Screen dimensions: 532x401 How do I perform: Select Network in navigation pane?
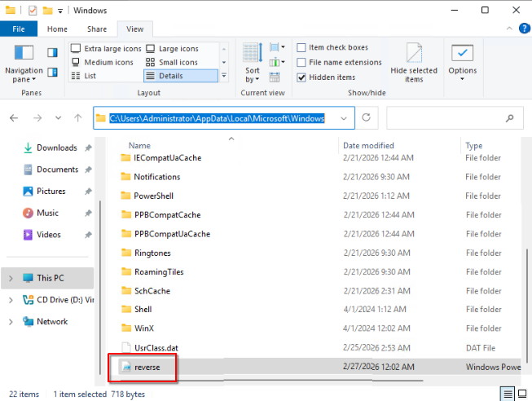(46, 322)
